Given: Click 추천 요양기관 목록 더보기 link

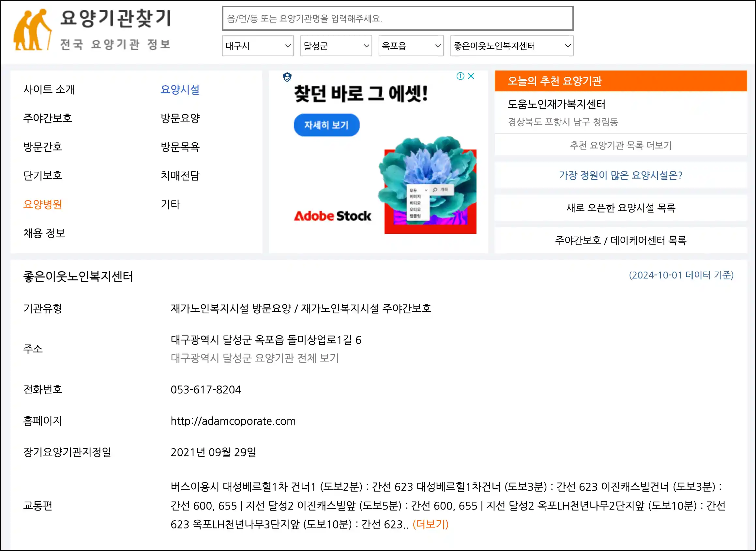Looking at the screenshot, I should coord(621,146).
